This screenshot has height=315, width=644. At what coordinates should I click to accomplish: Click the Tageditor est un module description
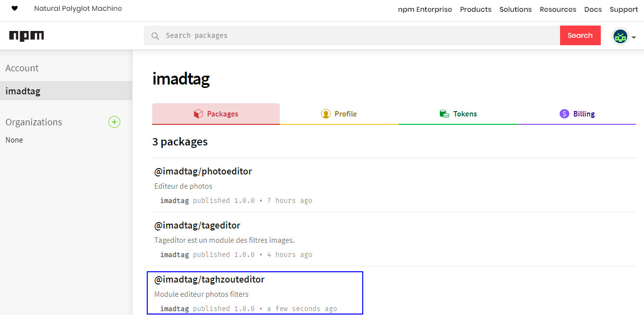point(224,240)
